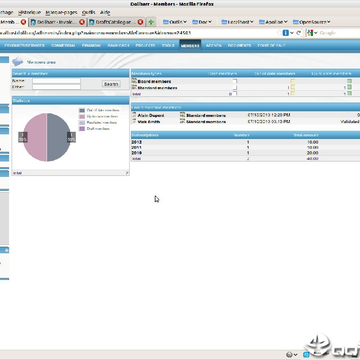Click the gray half of pie chart
This screenshot has width=360, height=360.
tap(59, 137)
